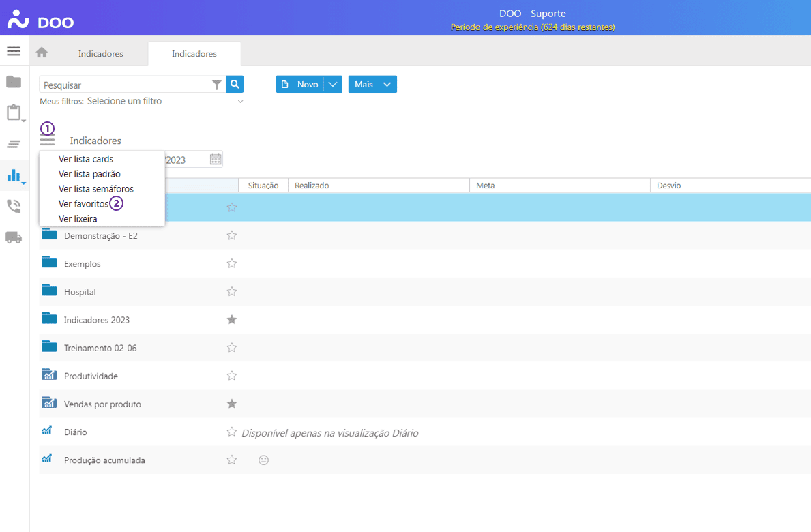Open the delivery truck sidebar icon
The image size is (811, 532).
tap(14, 237)
